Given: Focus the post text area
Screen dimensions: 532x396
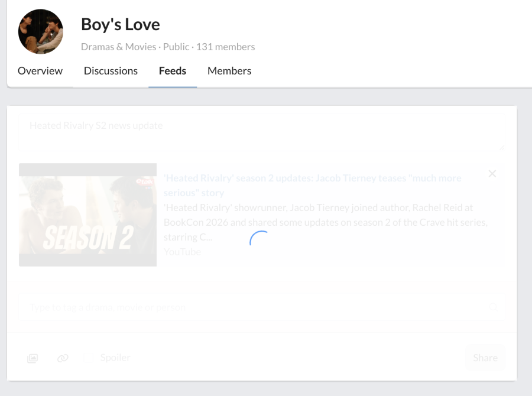Looking at the screenshot, I should pyautogui.click(x=261, y=132).
